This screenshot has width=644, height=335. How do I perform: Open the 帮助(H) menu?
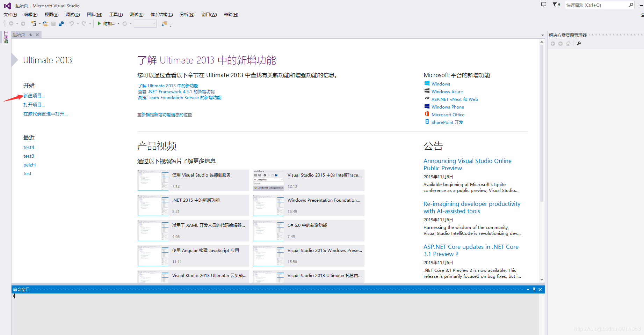[231, 15]
